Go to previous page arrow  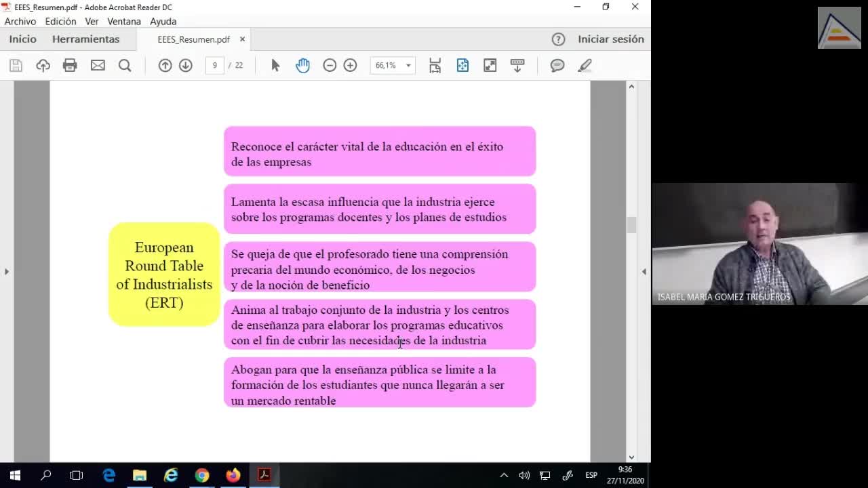pyautogui.click(x=165, y=65)
